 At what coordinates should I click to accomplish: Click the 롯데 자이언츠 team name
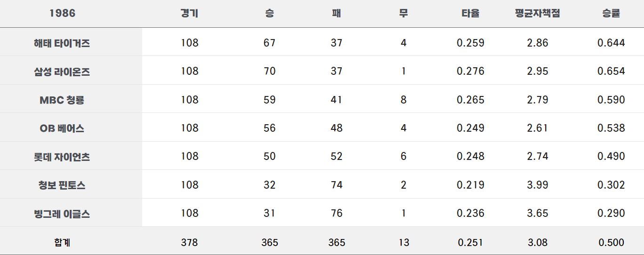pos(62,157)
